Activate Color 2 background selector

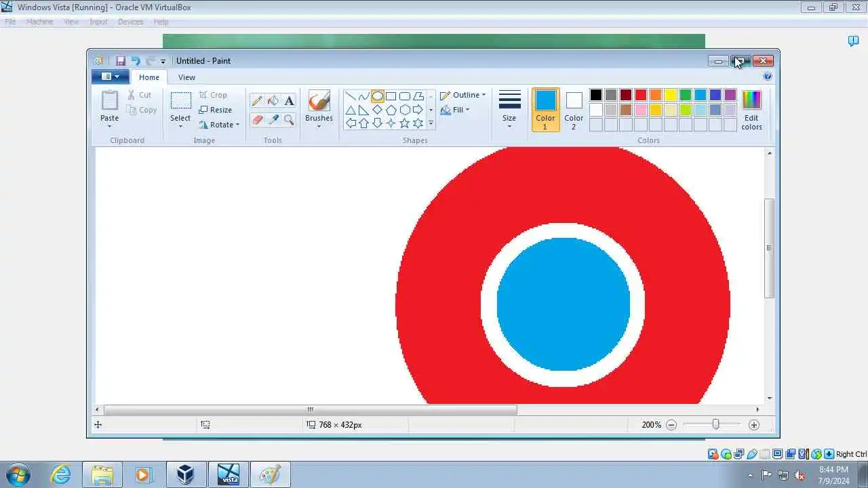click(574, 110)
